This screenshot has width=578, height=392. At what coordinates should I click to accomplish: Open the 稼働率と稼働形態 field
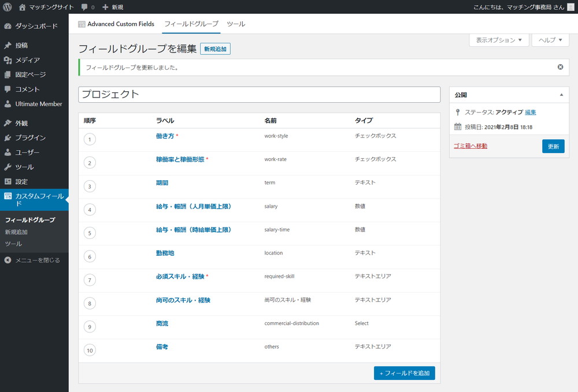pyautogui.click(x=180, y=159)
